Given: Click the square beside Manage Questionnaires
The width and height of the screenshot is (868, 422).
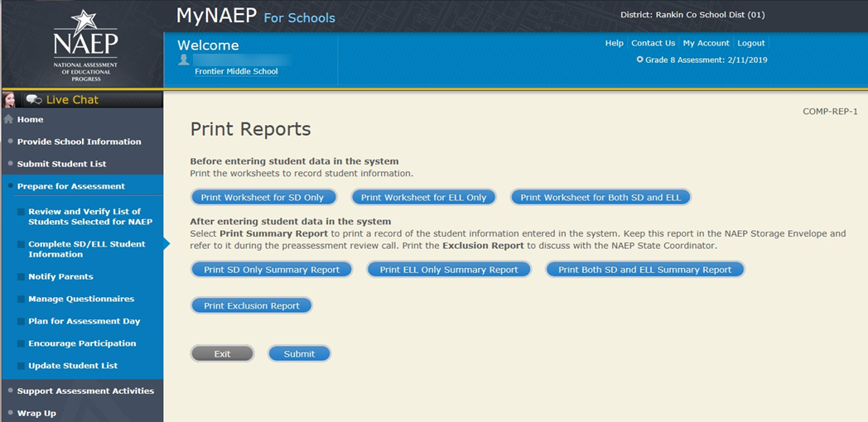Looking at the screenshot, I should tap(21, 300).
